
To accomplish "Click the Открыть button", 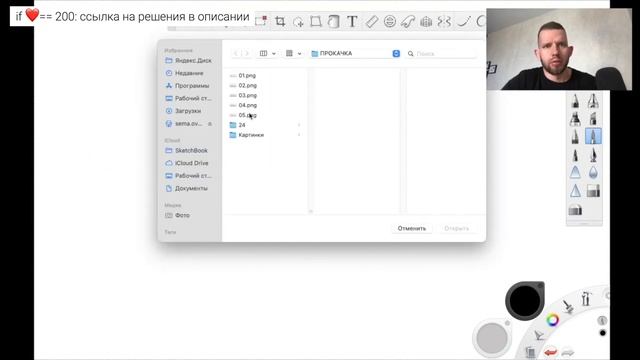I will pos(456,228).
